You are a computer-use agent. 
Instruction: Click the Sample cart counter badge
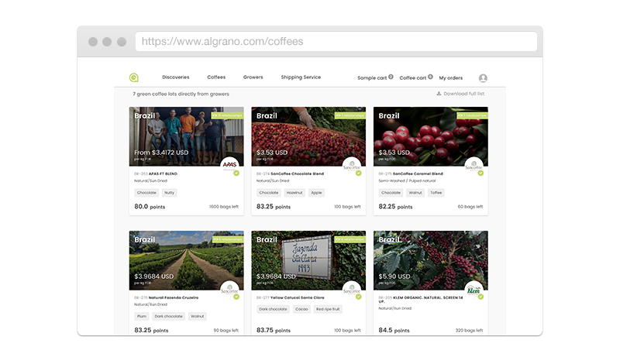pos(391,77)
